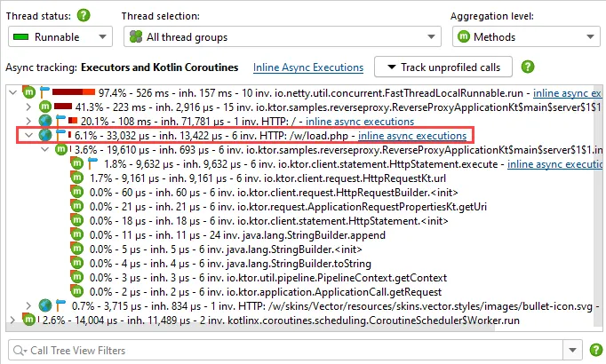Open the Methods aggregation level dropdown

point(526,36)
